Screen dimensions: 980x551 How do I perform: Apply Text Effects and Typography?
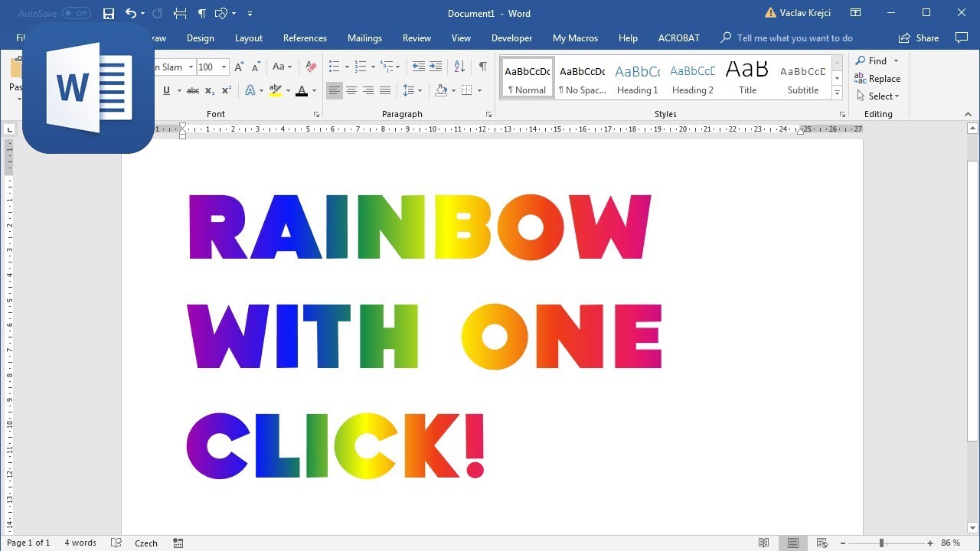coord(250,90)
